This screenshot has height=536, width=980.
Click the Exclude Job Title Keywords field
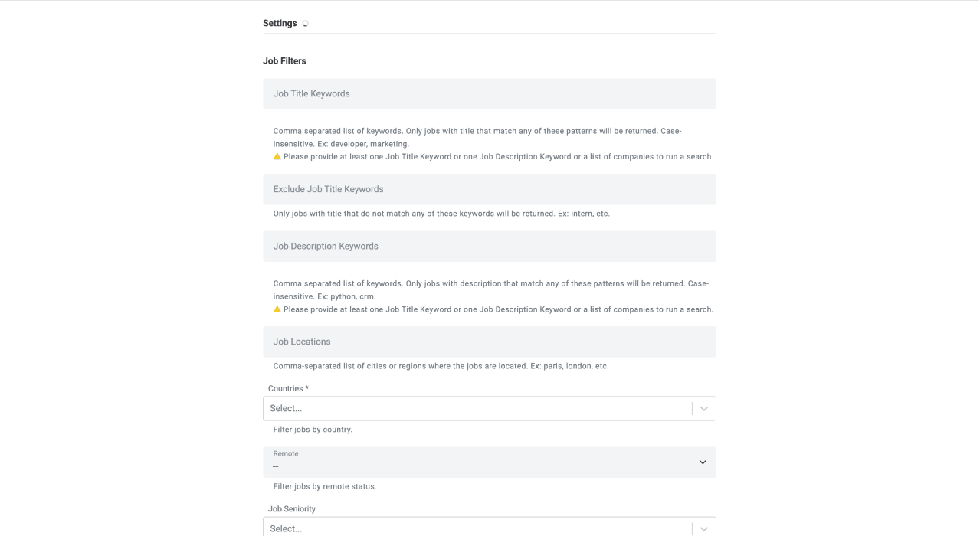pyautogui.click(x=490, y=189)
